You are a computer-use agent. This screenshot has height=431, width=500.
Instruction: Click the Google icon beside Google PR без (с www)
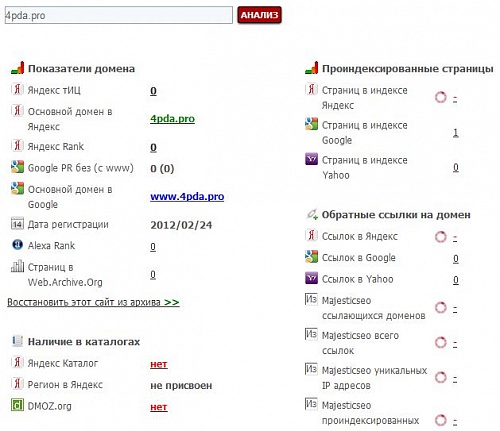[x=17, y=167]
